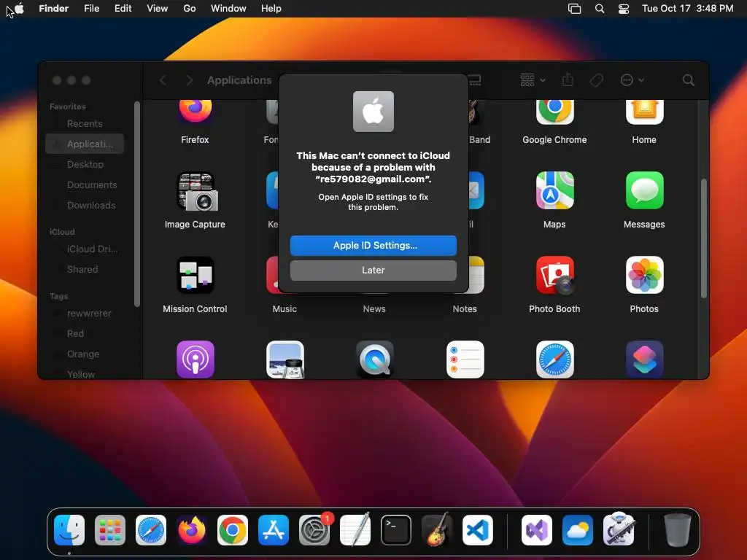Select Shared in the Finder sidebar

[x=85, y=270]
